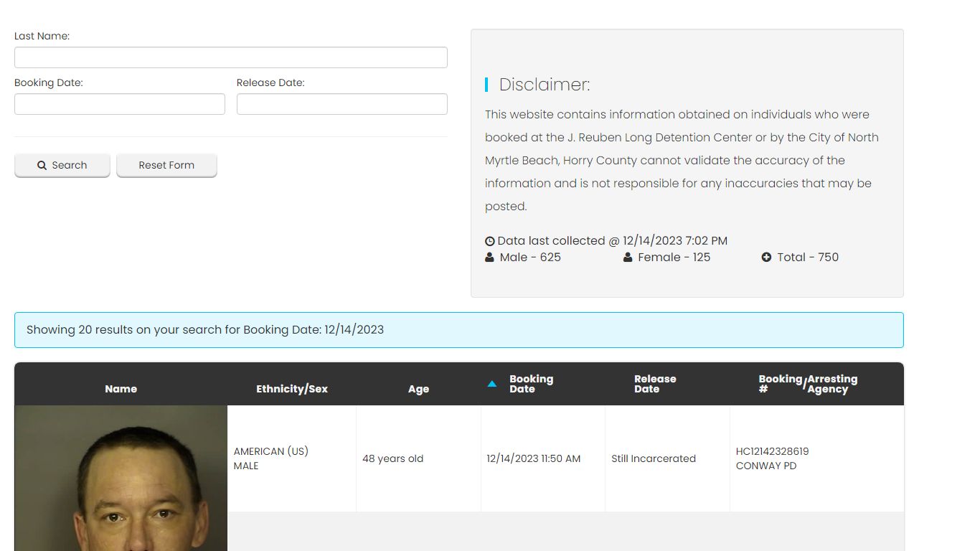This screenshot has height=551, width=980.
Task: Focus the Release Date input field
Action: [342, 104]
